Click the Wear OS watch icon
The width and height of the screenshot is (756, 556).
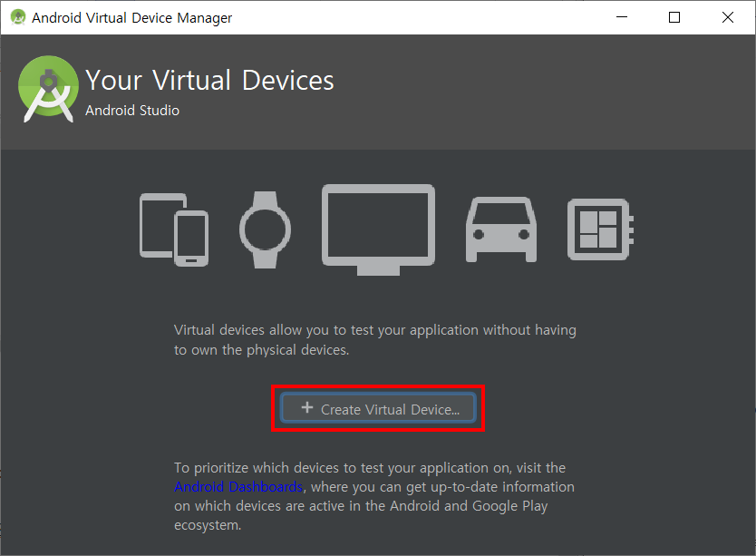pos(265,229)
